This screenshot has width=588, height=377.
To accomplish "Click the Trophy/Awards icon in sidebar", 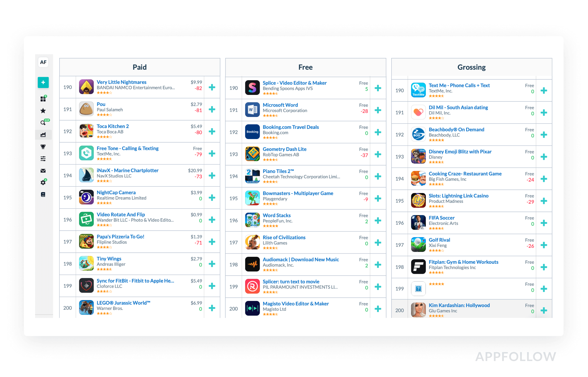I will [x=43, y=147].
